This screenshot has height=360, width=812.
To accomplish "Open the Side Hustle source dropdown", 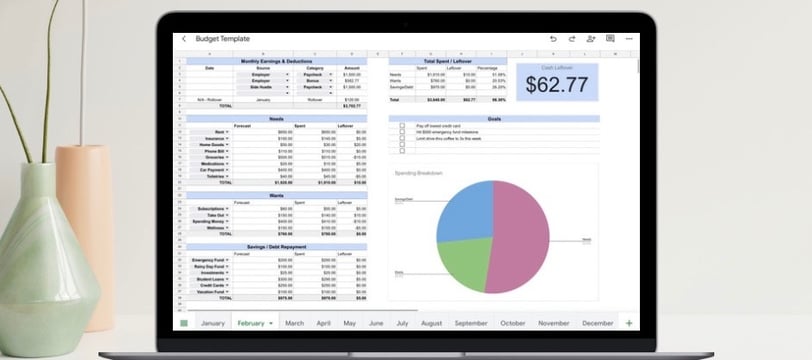I will (287, 87).
